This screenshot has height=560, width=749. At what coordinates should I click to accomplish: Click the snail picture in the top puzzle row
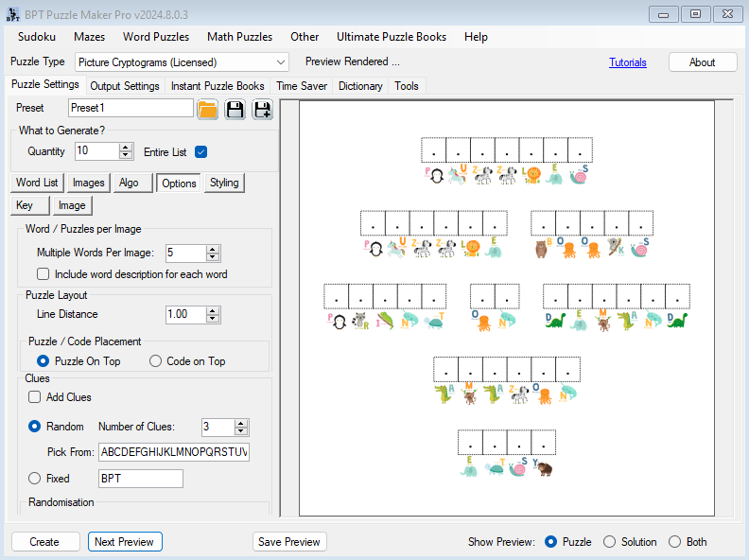(580, 175)
